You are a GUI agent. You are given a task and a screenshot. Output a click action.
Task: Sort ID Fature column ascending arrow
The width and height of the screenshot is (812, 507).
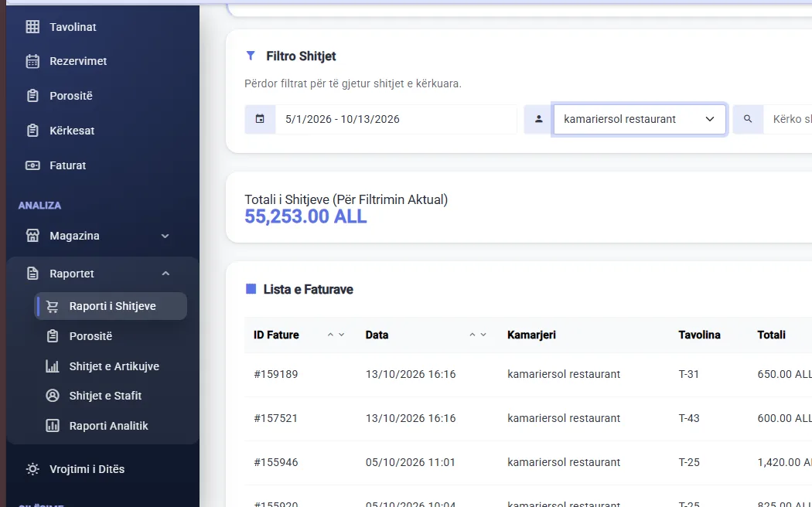tap(330, 335)
